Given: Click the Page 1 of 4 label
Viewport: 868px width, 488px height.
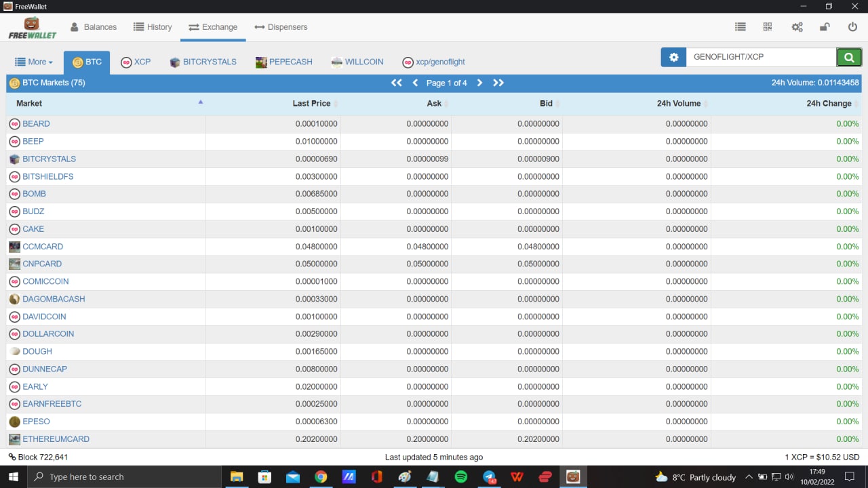Looking at the screenshot, I should [x=447, y=83].
